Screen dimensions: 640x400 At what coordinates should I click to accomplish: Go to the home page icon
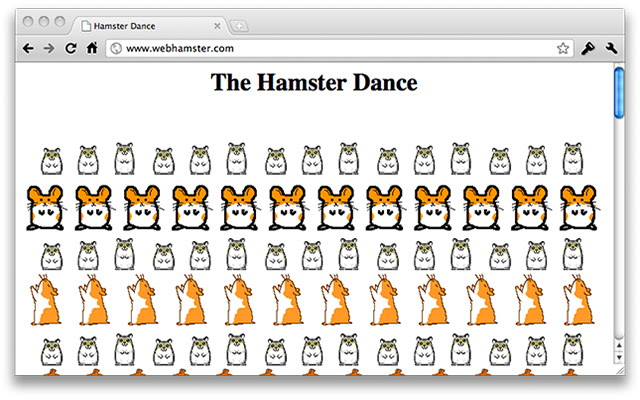click(92, 48)
